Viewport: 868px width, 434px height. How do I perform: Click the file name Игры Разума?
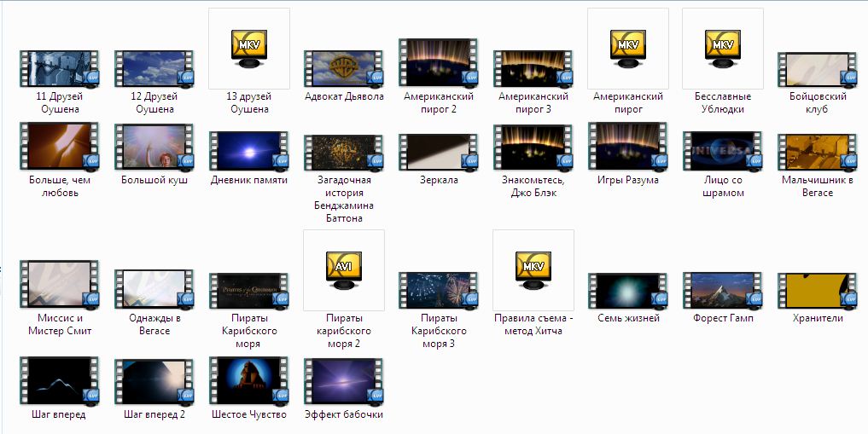pos(628,180)
